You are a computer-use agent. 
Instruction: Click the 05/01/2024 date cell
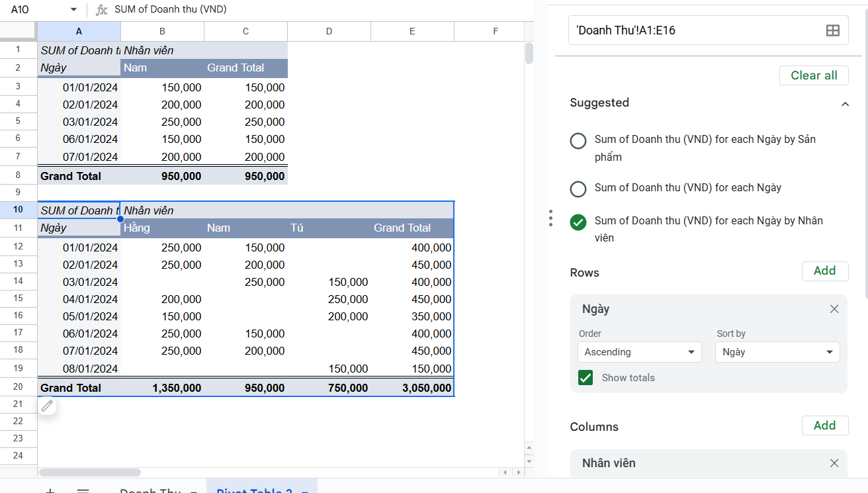79,316
